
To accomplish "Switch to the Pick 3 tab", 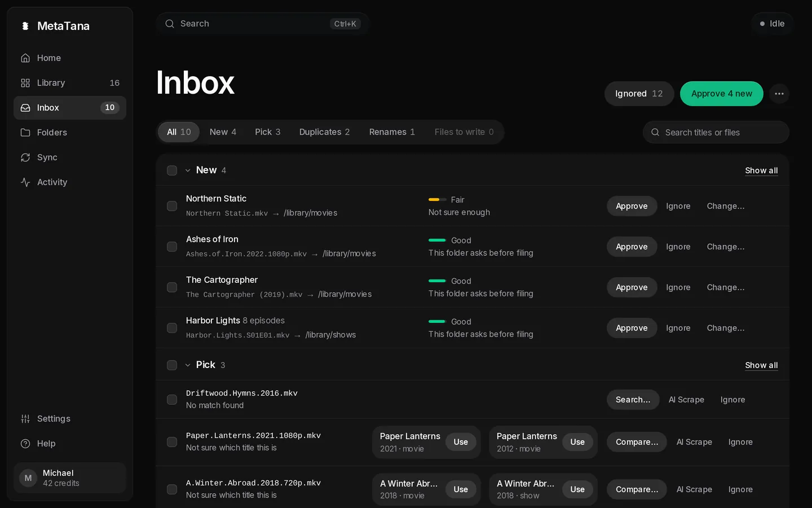I will point(267,132).
